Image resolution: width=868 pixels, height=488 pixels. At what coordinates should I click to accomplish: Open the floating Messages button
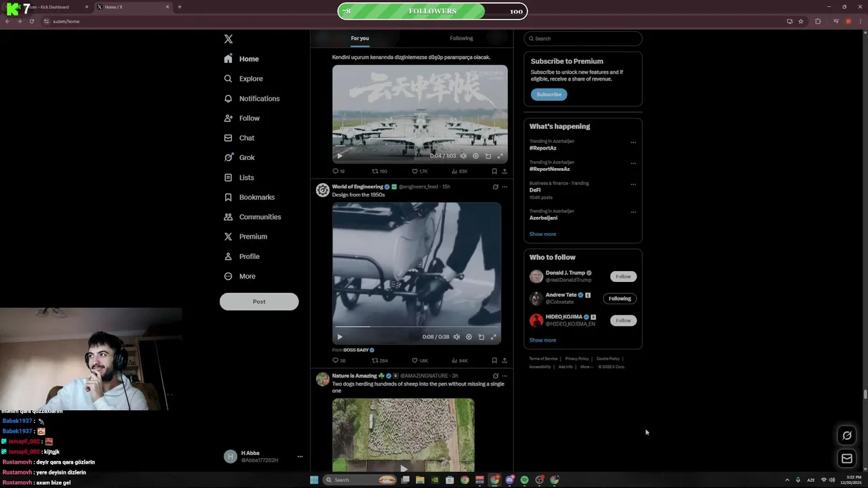click(847, 459)
